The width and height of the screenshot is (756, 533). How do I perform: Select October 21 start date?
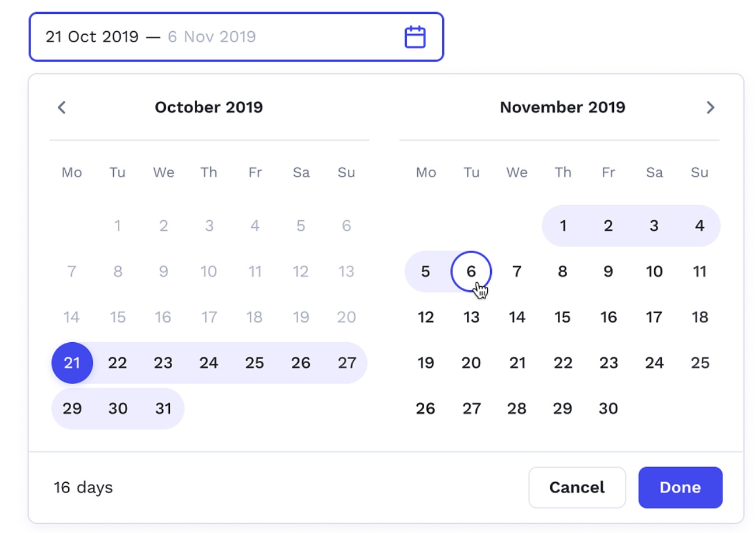click(x=72, y=363)
